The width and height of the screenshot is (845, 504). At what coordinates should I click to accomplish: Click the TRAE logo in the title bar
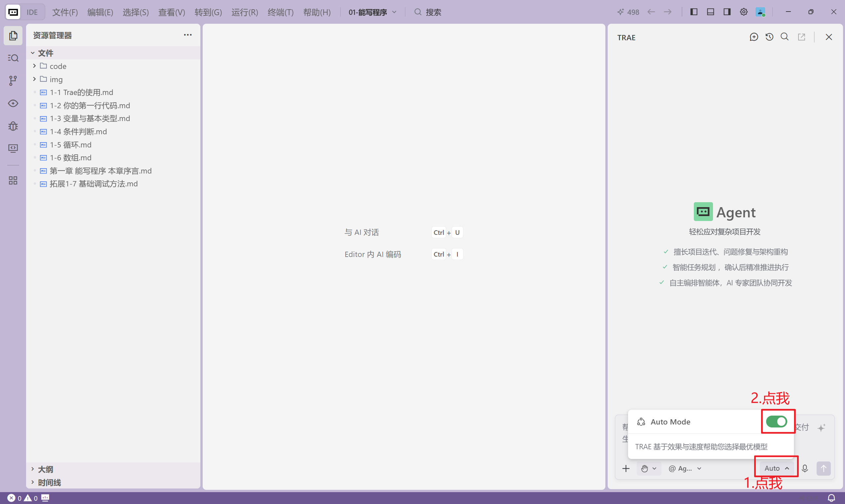click(13, 12)
